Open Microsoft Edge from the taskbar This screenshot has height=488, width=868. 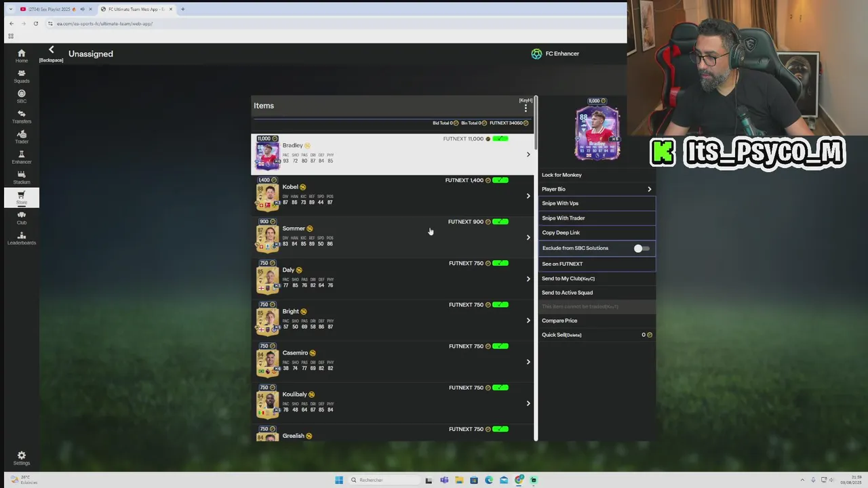[489, 480]
